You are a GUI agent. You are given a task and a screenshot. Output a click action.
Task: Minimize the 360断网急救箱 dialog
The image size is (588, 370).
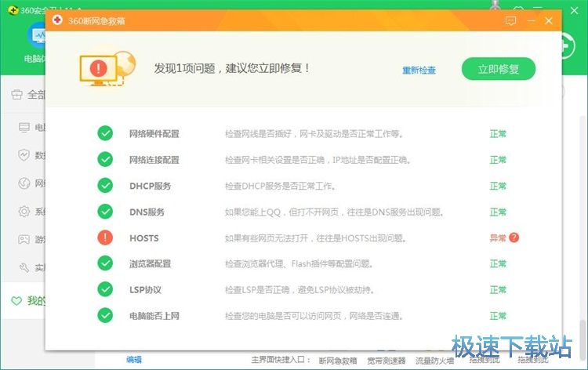(531, 20)
